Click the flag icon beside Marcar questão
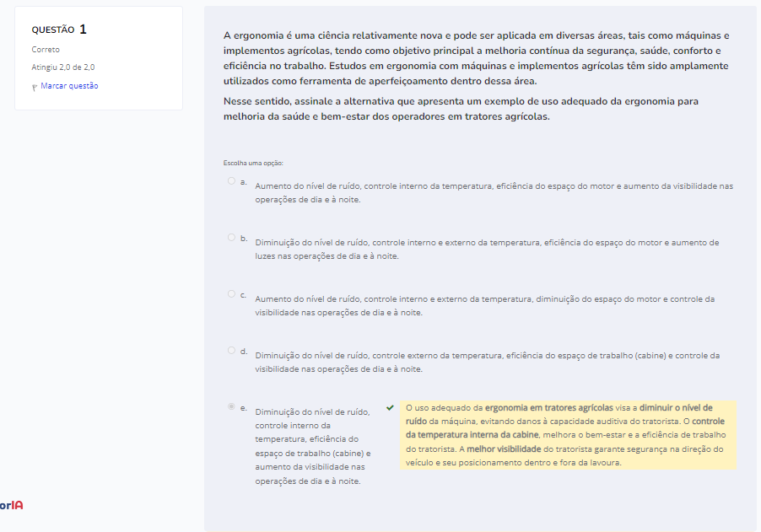The height and width of the screenshot is (532, 761). [x=35, y=86]
